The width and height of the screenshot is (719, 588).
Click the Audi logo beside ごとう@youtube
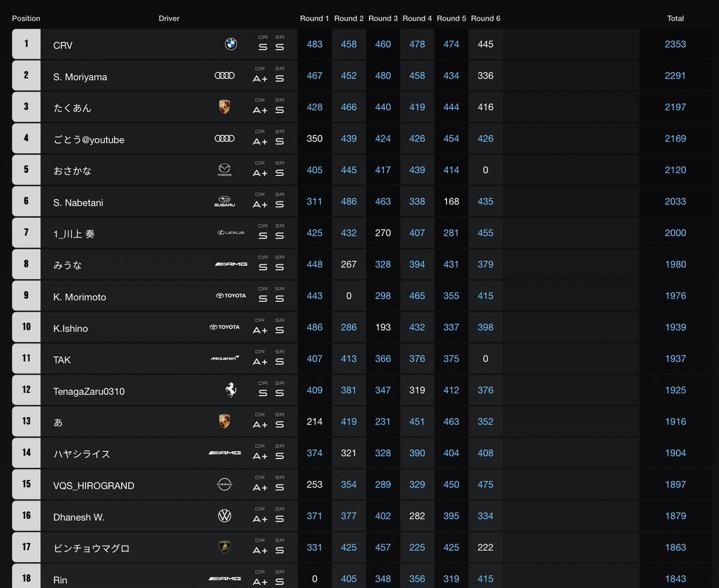click(x=225, y=138)
